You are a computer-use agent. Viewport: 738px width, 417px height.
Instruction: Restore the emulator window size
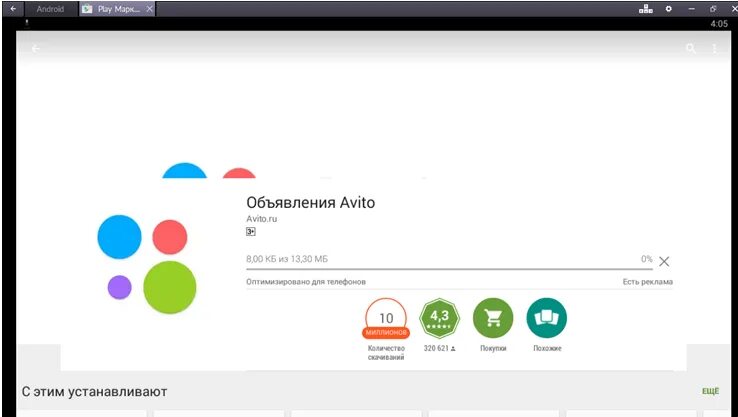(x=713, y=8)
